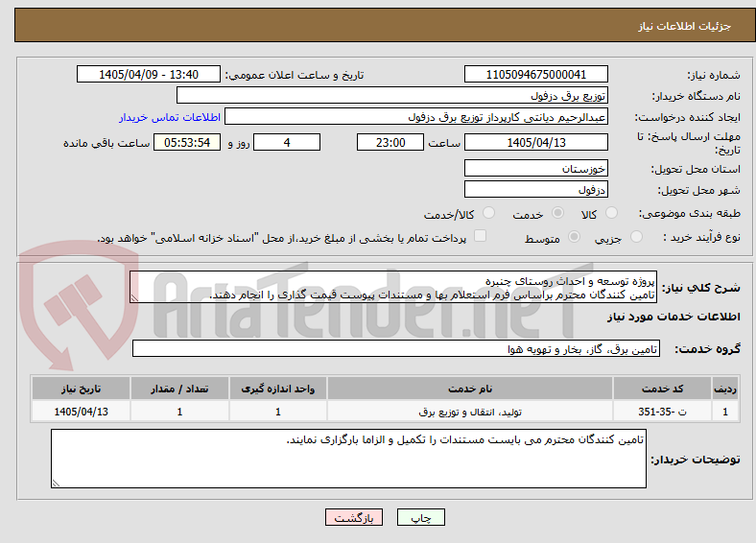Screen dimensions: 756x543
Task: Select the کالا/خدمت radio button
Action: (488, 213)
